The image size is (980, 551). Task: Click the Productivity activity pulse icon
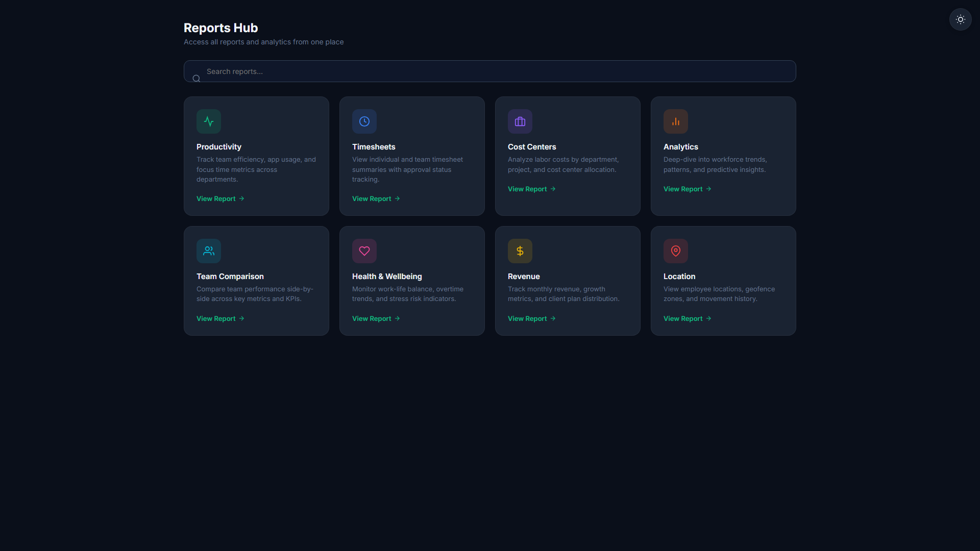[209, 121]
